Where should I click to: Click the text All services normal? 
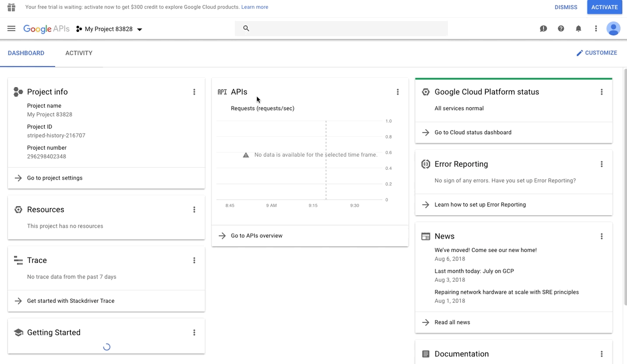pyautogui.click(x=459, y=108)
